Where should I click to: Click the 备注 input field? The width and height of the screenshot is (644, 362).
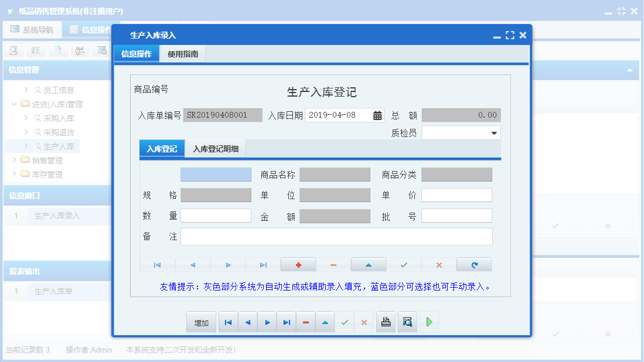pos(337,237)
